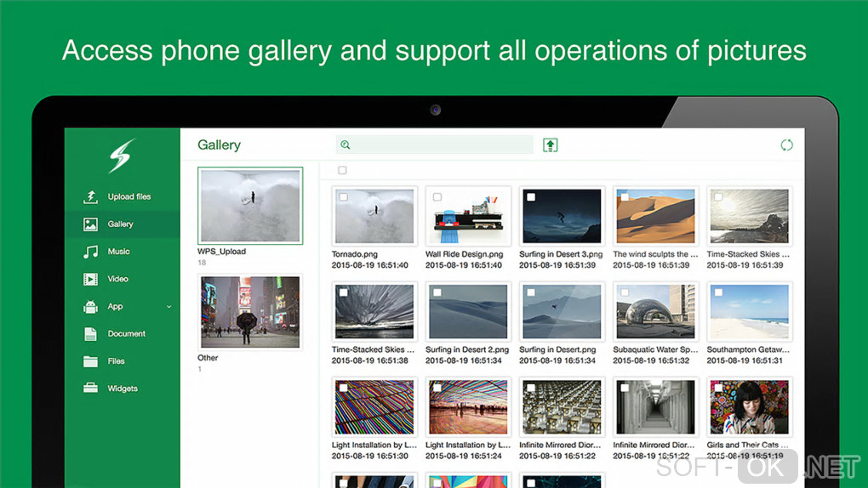868x488 pixels.
Task: Select the Surfing in Desert 2.png checkbox
Action: (437, 292)
